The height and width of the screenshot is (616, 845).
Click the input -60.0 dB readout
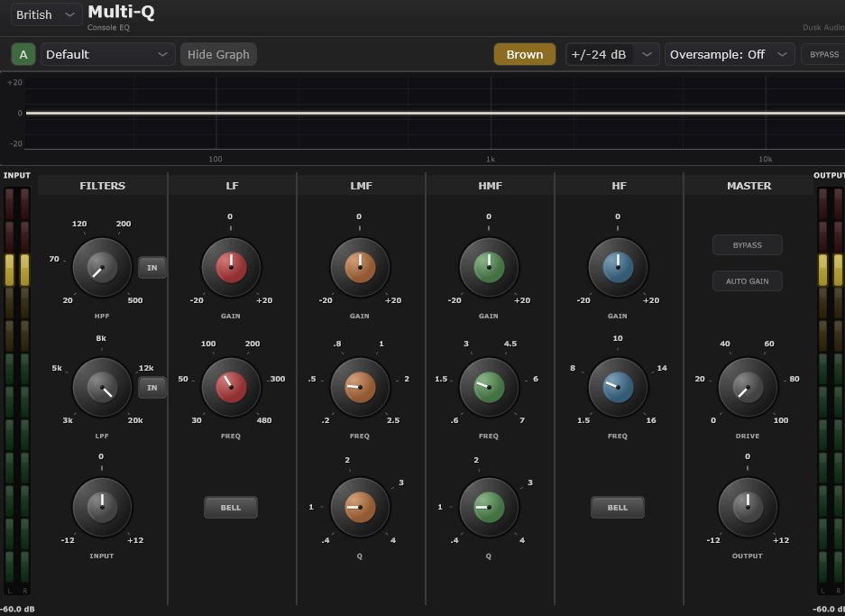(x=17, y=609)
